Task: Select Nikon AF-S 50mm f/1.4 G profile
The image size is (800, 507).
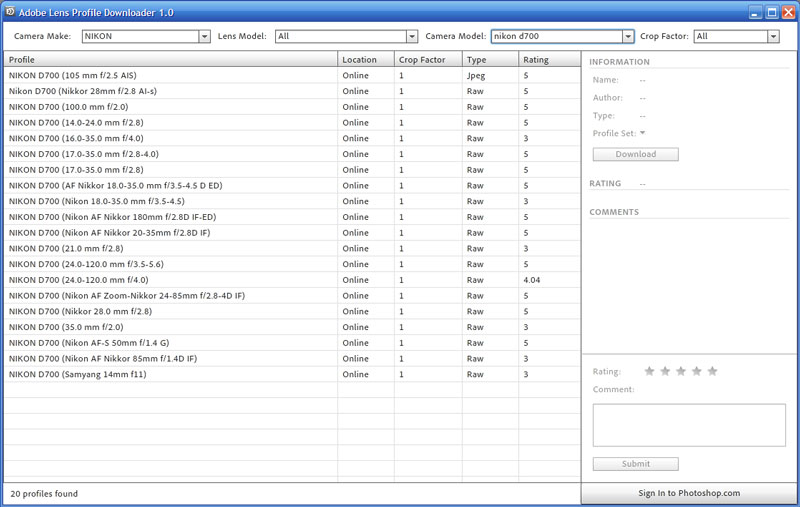Action: 292,343
